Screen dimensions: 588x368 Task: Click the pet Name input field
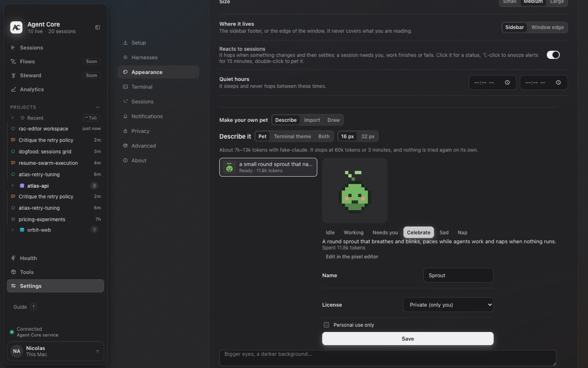pos(458,275)
